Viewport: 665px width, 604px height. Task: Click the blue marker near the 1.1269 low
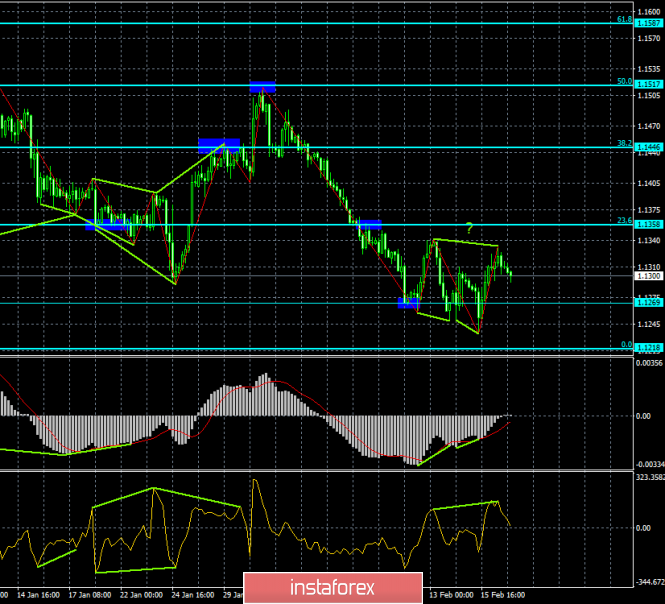pos(408,303)
